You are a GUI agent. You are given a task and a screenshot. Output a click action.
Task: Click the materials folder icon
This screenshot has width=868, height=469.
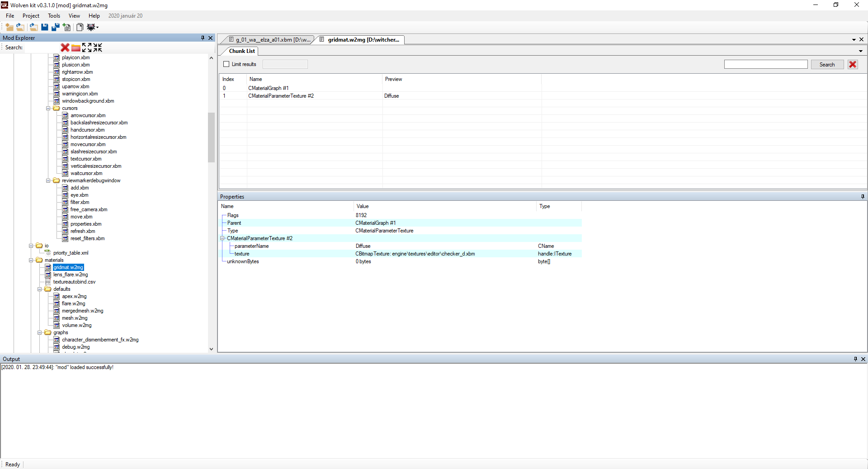39,261
